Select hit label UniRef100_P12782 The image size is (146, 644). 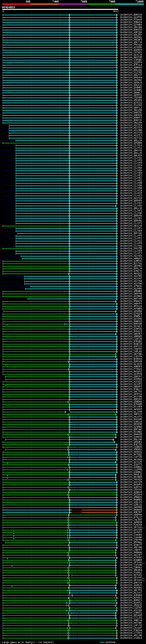(131, 72)
